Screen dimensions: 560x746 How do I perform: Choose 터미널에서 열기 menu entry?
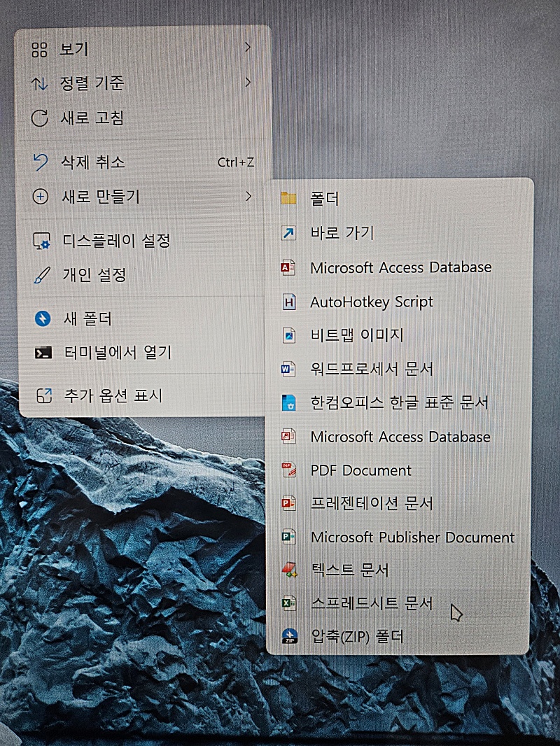[x=142, y=353]
